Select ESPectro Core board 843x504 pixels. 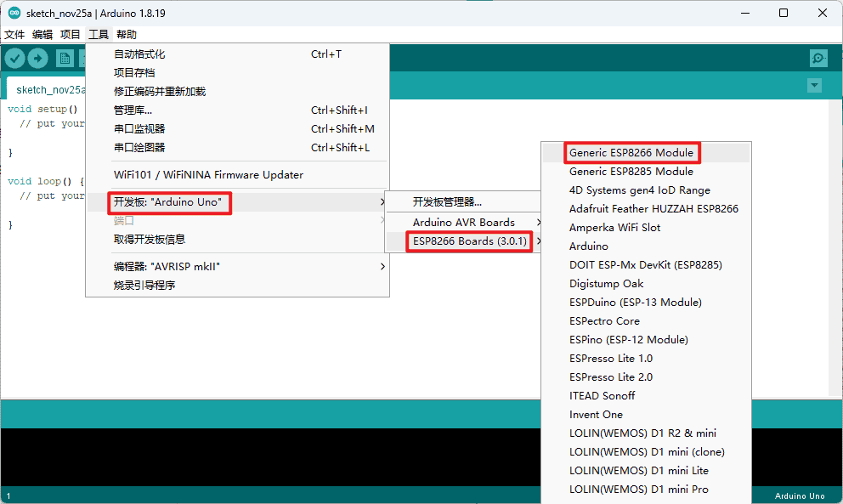click(x=646, y=321)
